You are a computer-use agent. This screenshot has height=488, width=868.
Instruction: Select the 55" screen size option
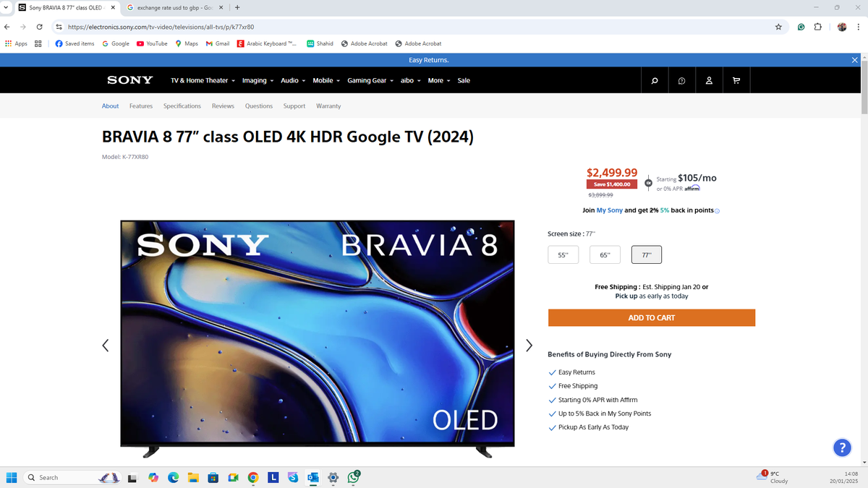563,254
